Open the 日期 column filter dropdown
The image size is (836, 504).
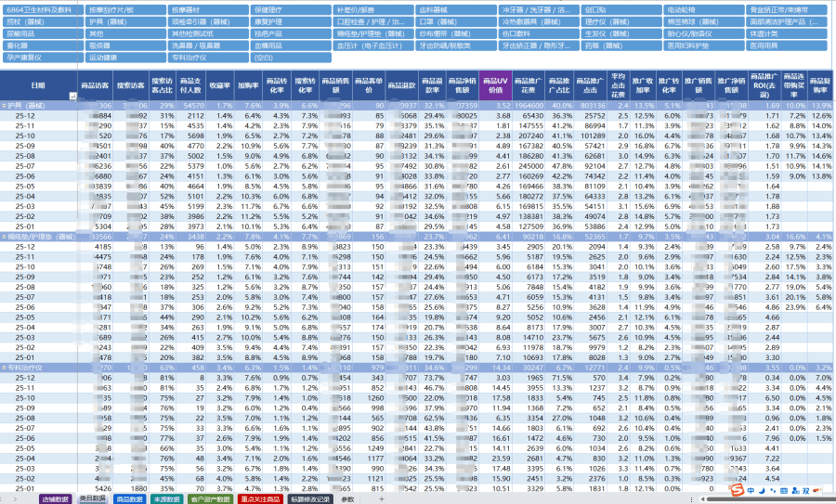click(x=72, y=96)
